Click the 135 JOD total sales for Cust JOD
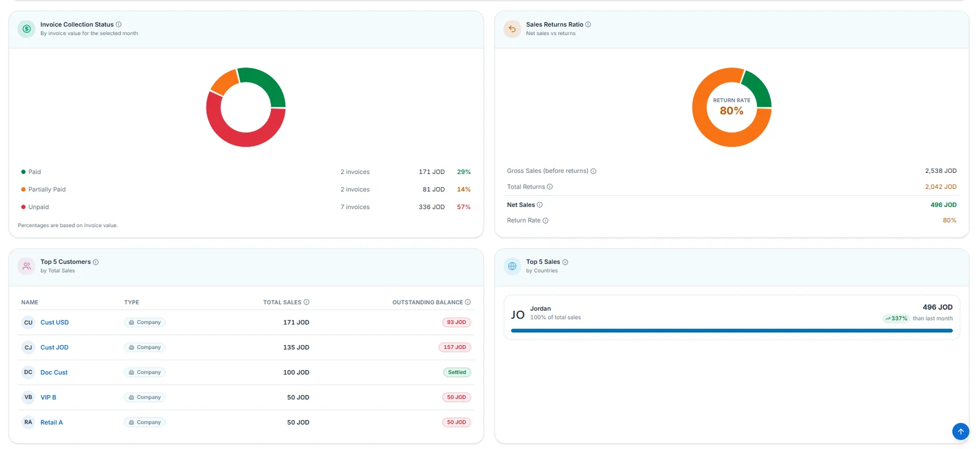The image size is (980, 449). pos(296,348)
